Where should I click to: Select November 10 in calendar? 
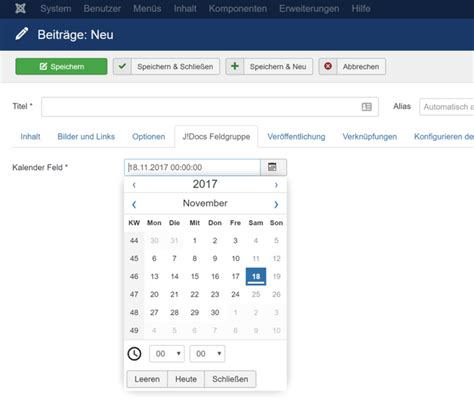pos(235,258)
